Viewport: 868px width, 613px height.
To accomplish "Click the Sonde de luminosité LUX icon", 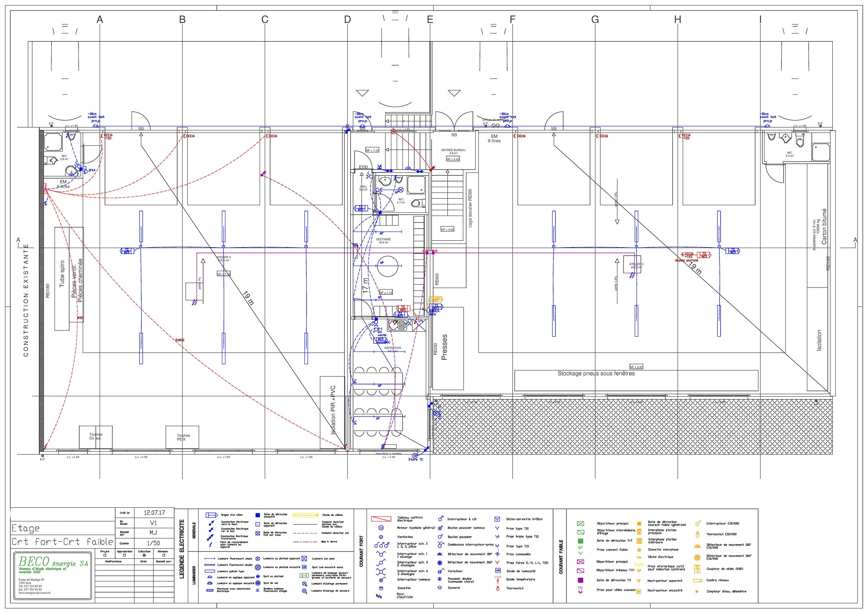I will 498,571.
